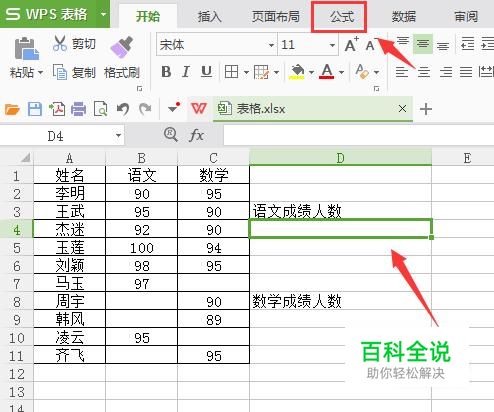Toggle middle vertical alignment
Screen dimensions: 494x412
point(423,44)
